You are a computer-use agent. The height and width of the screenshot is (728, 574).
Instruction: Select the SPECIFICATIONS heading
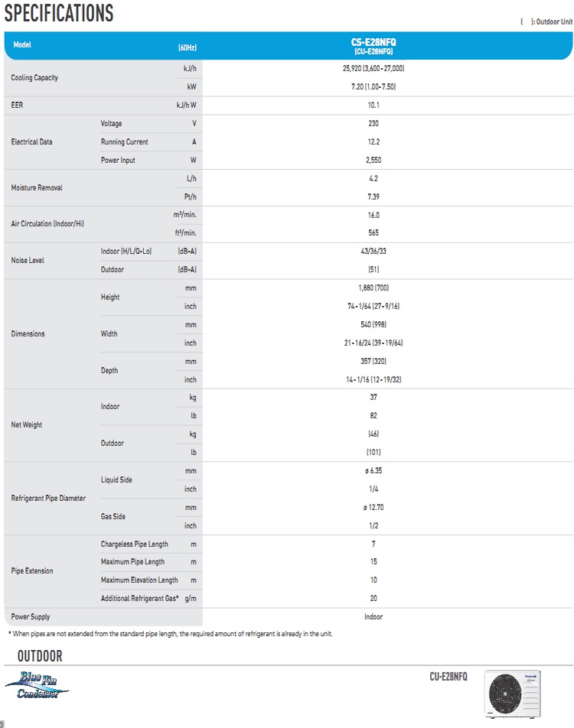(59, 13)
